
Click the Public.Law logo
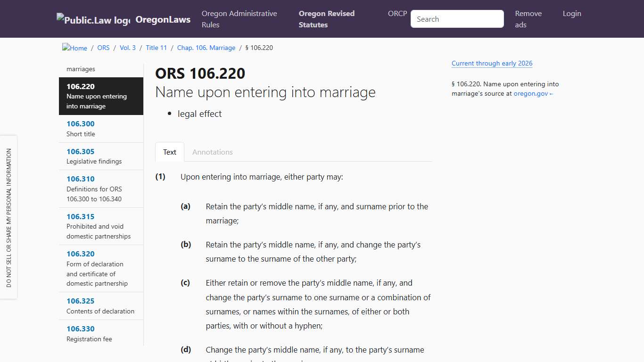tap(92, 19)
